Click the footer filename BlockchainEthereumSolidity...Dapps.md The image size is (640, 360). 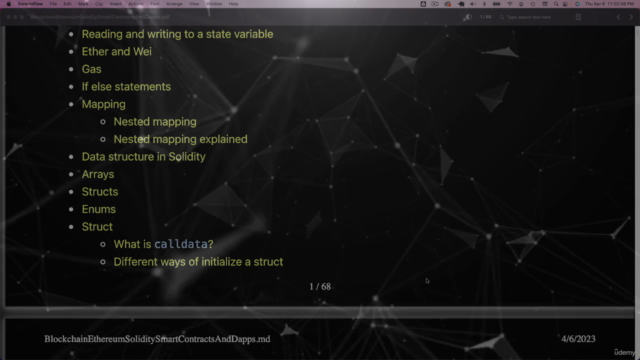[x=157, y=339]
